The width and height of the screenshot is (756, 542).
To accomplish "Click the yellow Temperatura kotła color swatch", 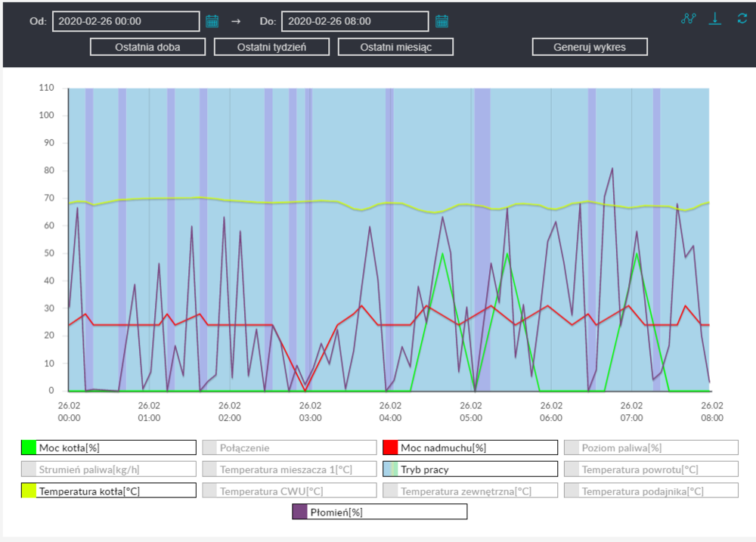I will (x=29, y=491).
